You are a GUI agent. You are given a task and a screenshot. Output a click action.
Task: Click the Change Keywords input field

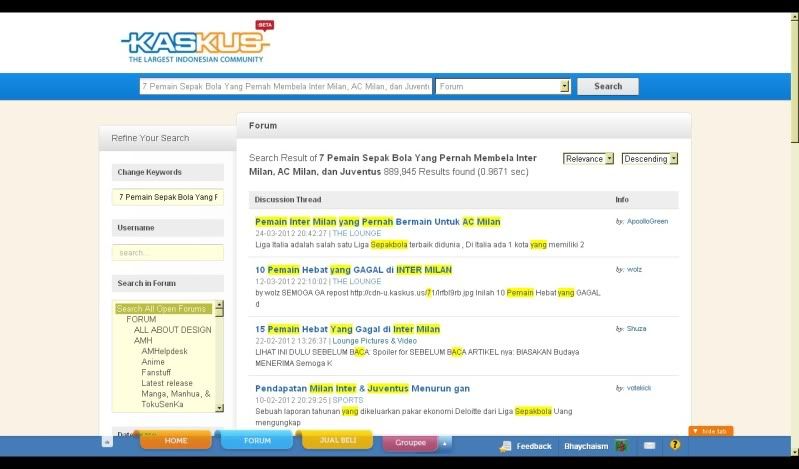(x=168, y=197)
